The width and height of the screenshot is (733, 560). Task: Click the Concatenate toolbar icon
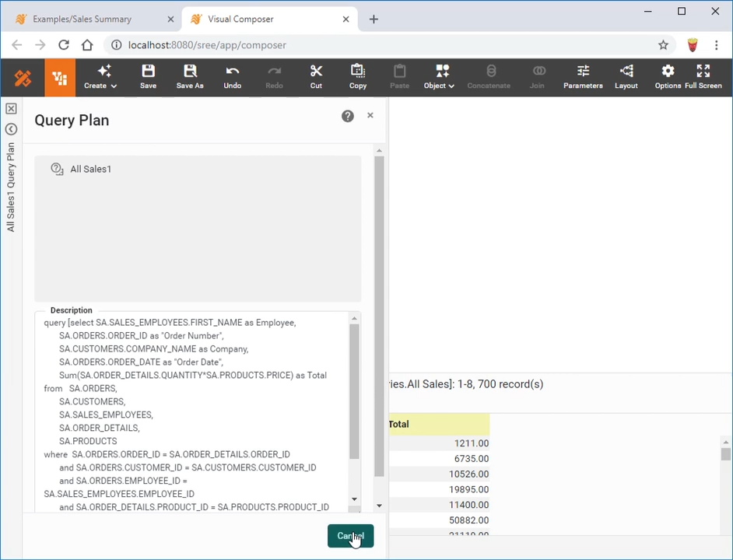[x=489, y=77]
